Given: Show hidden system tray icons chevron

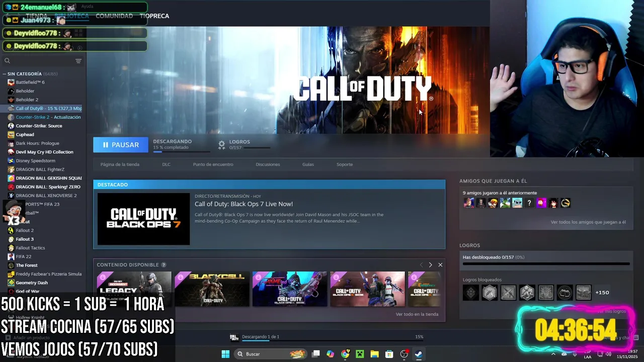Looking at the screenshot, I should 553,354.
